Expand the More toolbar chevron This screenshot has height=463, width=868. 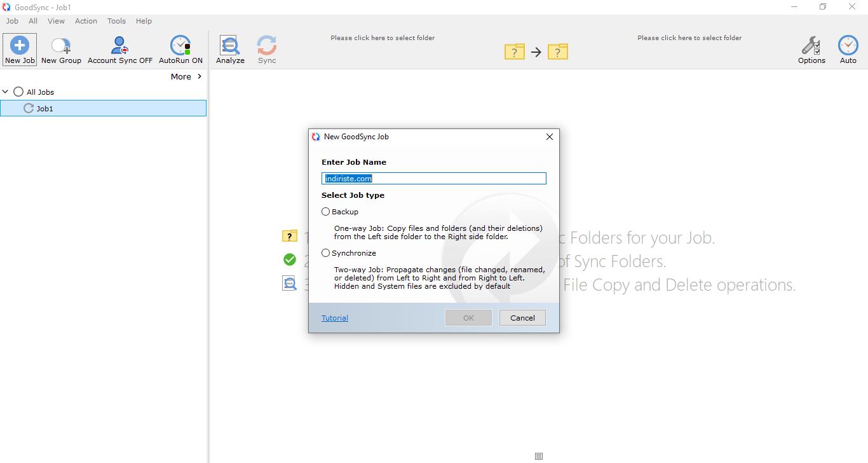pyautogui.click(x=200, y=76)
